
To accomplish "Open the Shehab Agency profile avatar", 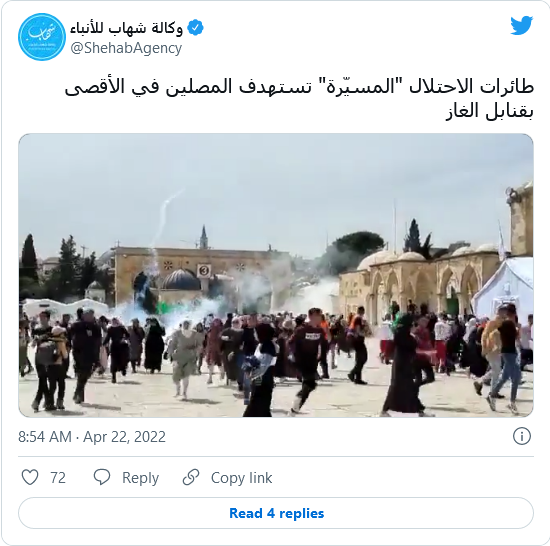I will [x=42, y=37].
